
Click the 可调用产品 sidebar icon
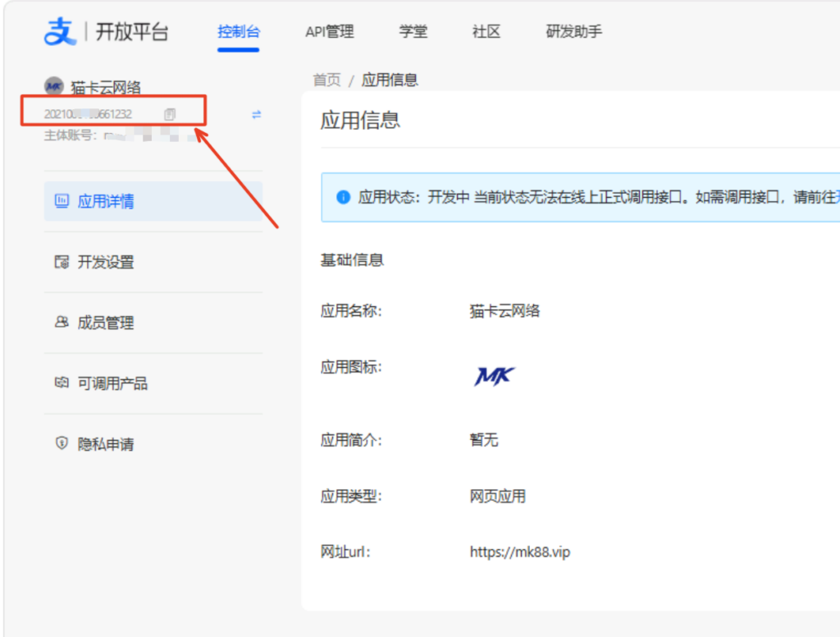tap(62, 383)
